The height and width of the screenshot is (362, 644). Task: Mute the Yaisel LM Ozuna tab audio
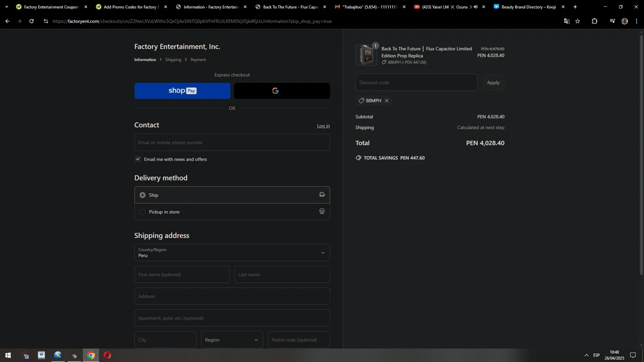(x=476, y=7)
